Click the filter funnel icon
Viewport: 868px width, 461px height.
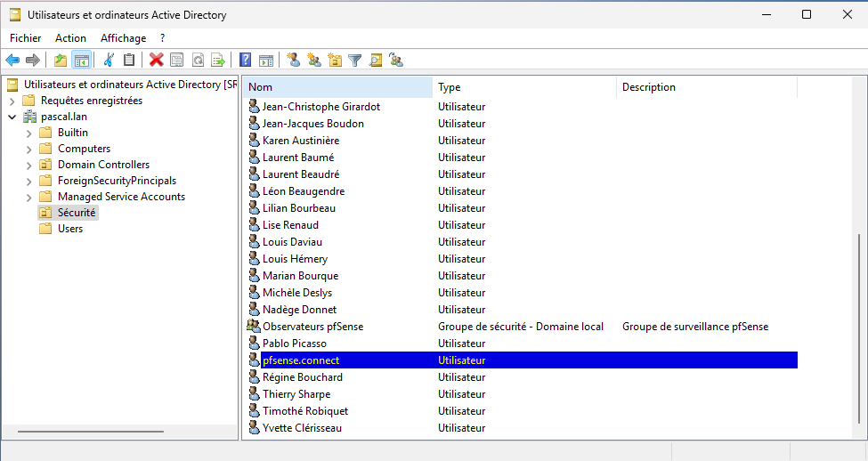(x=355, y=60)
